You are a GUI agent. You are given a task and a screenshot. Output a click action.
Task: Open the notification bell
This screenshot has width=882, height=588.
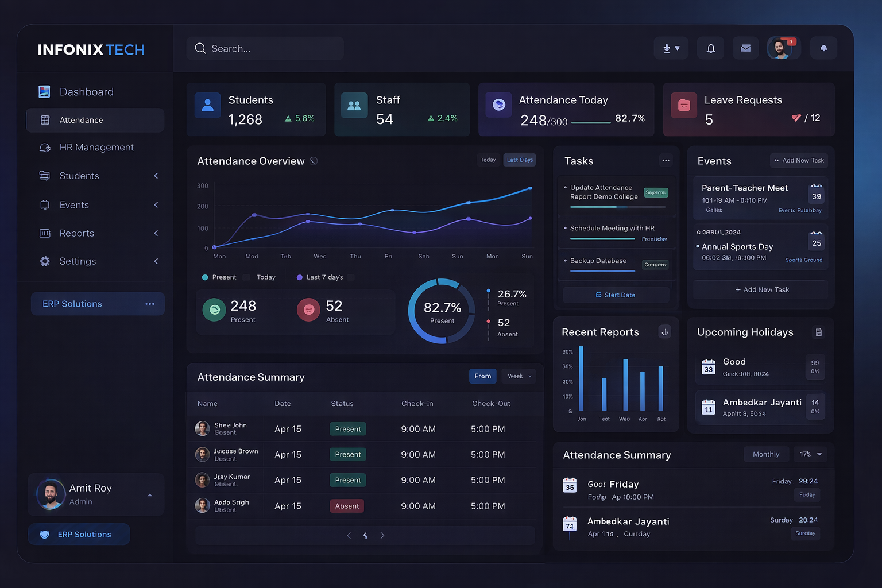point(710,48)
